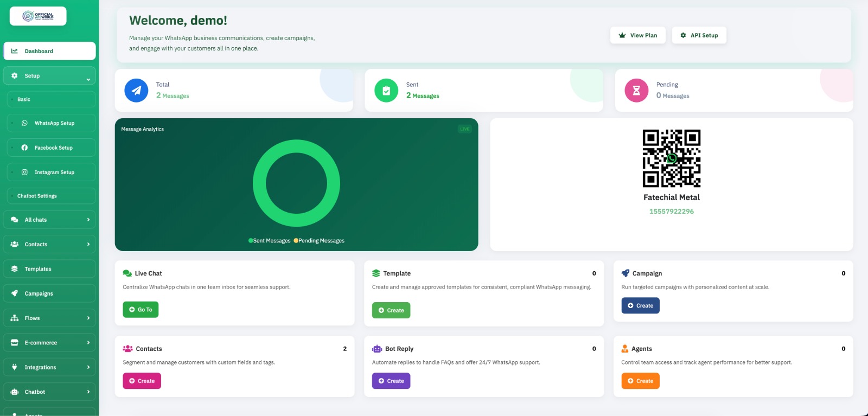Click the Campaign rocket icon on card
This screenshot has width=868, height=416.
click(626, 273)
